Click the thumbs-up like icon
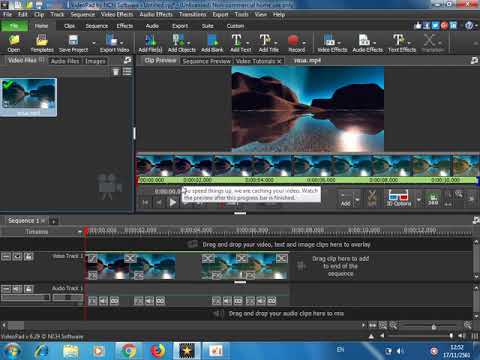 [418, 26]
